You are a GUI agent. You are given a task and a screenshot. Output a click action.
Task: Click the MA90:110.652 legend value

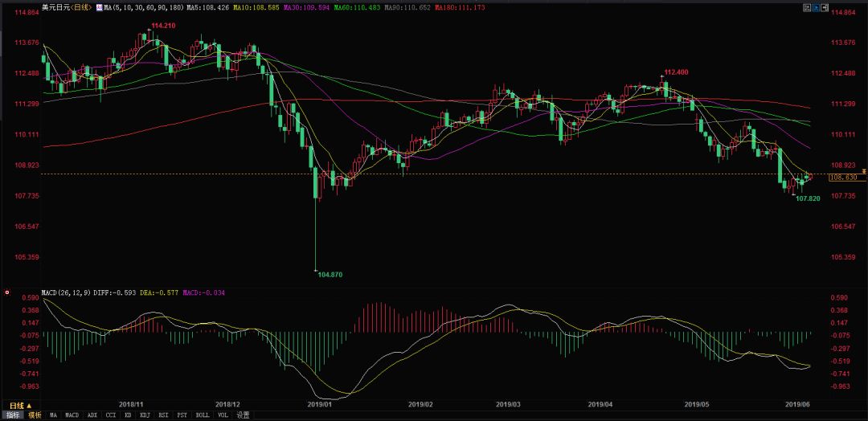(x=407, y=8)
